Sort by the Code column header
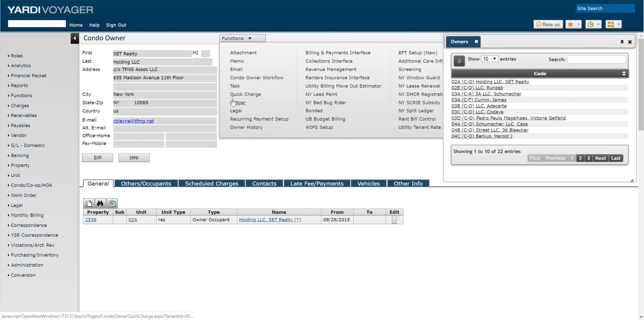Image resolution: width=644 pixels, height=320 pixels. 540,74
